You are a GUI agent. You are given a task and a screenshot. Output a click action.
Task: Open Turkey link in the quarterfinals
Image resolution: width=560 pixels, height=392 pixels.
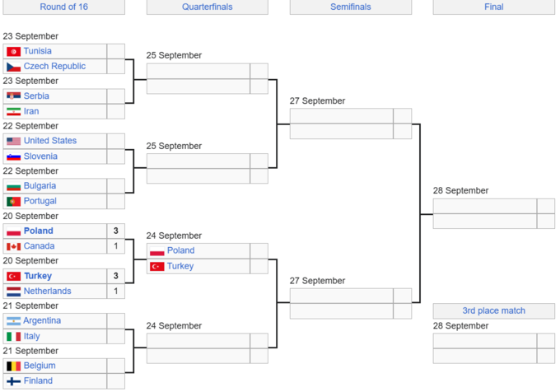180,266
